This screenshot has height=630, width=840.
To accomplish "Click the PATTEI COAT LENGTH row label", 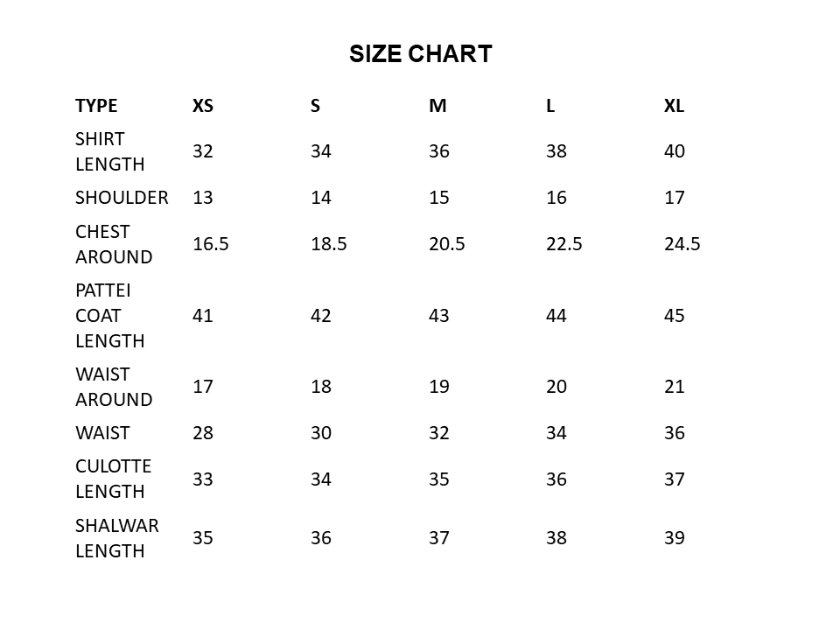I will click(109, 315).
